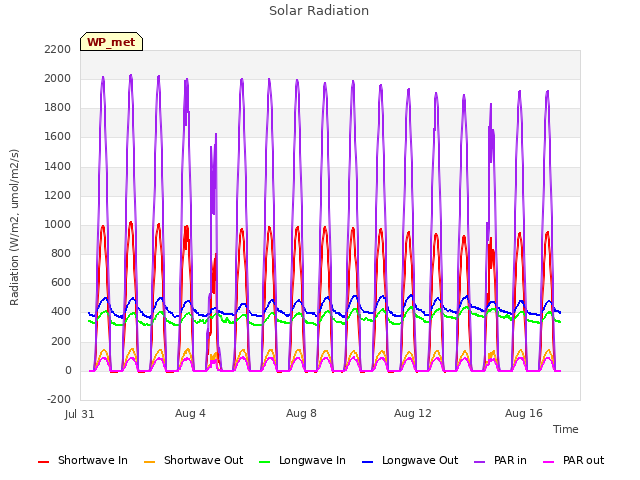The width and height of the screenshot is (640, 480).
Task: Click the Radiation y-axis title
Action: [x=14, y=227]
